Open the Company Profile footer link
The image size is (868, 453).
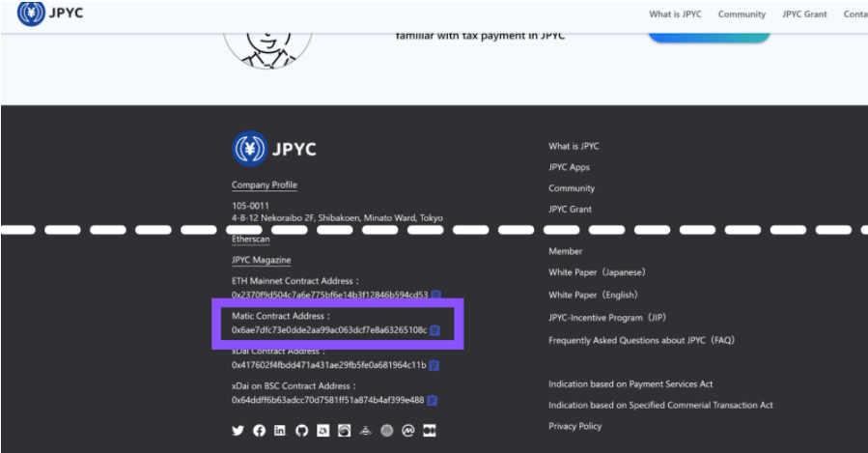coord(264,184)
